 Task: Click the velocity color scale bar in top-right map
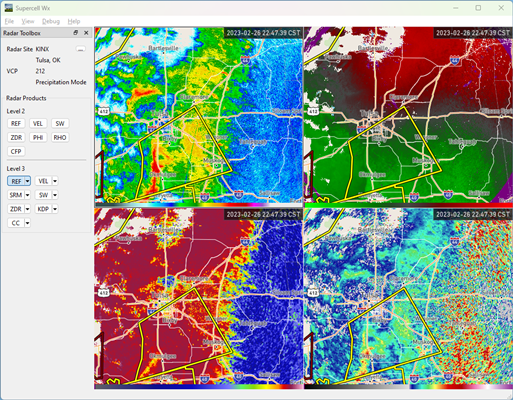[x=408, y=205]
